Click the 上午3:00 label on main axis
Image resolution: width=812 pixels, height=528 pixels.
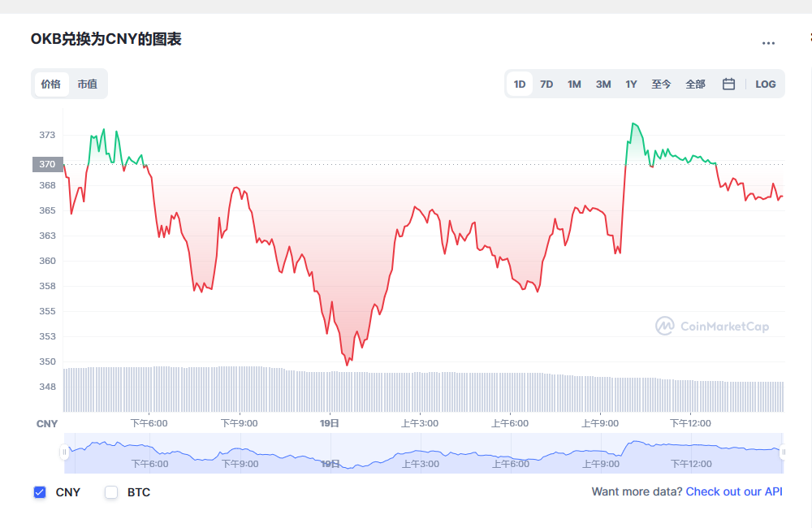pyautogui.click(x=420, y=423)
